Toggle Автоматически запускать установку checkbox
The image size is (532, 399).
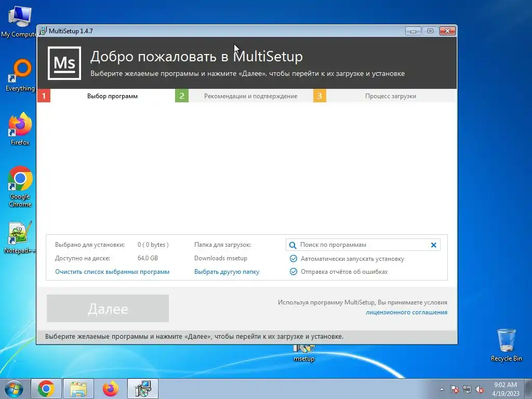294,259
